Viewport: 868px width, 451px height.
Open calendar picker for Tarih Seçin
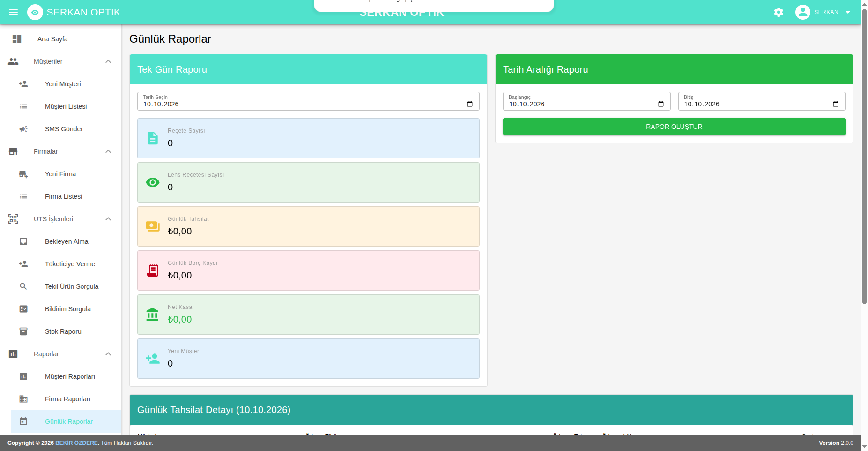pos(470,104)
